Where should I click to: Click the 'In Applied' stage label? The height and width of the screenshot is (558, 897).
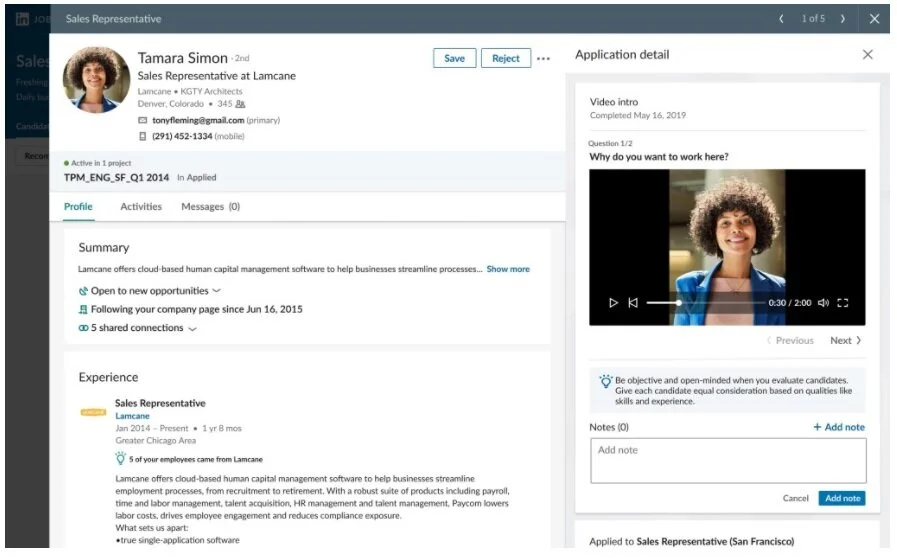(197, 177)
